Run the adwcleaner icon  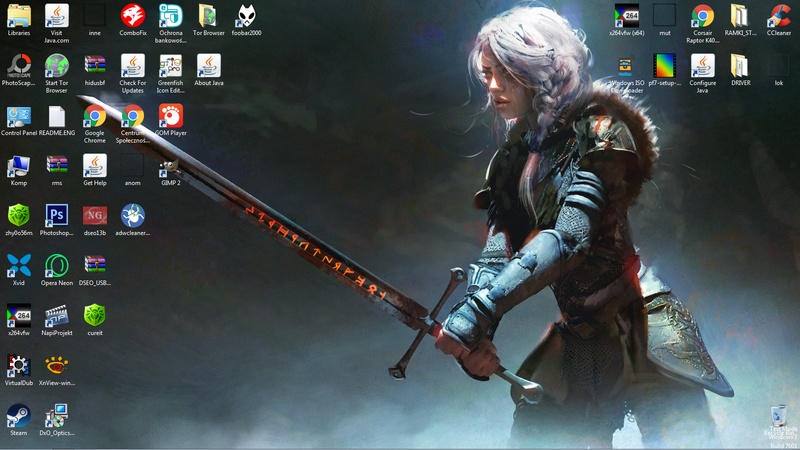[x=133, y=216]
